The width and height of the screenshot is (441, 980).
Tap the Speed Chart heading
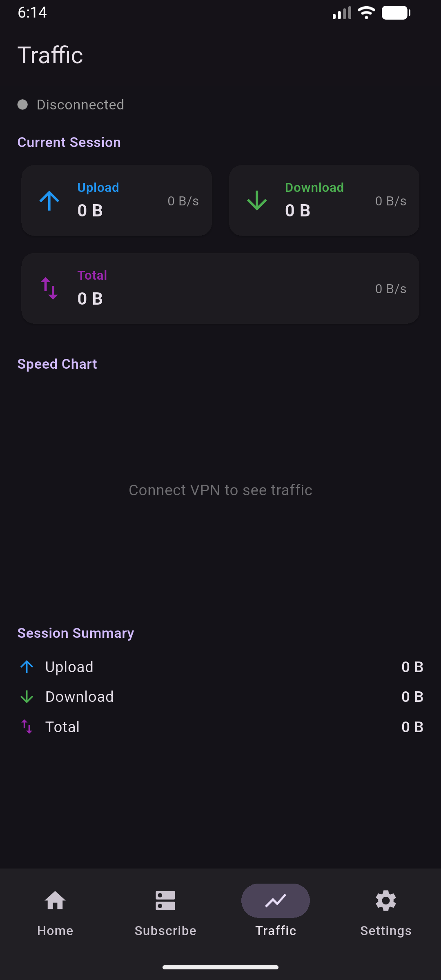pos(57,364)
